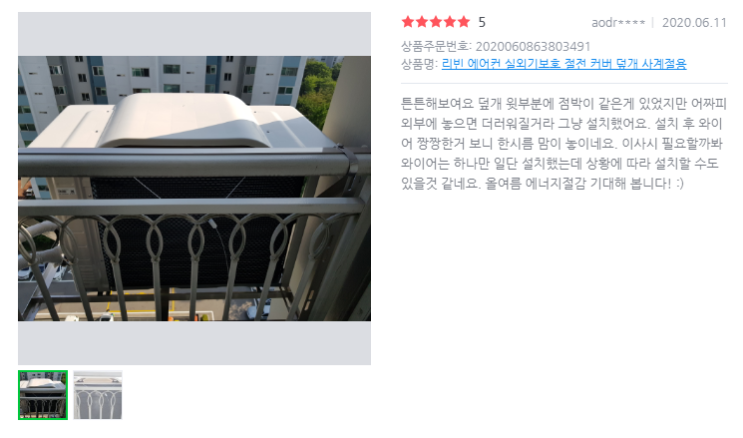This screenshot has width=743, height=438.
Task: Click the rating score number 5
Action: [x=482, y=22]
